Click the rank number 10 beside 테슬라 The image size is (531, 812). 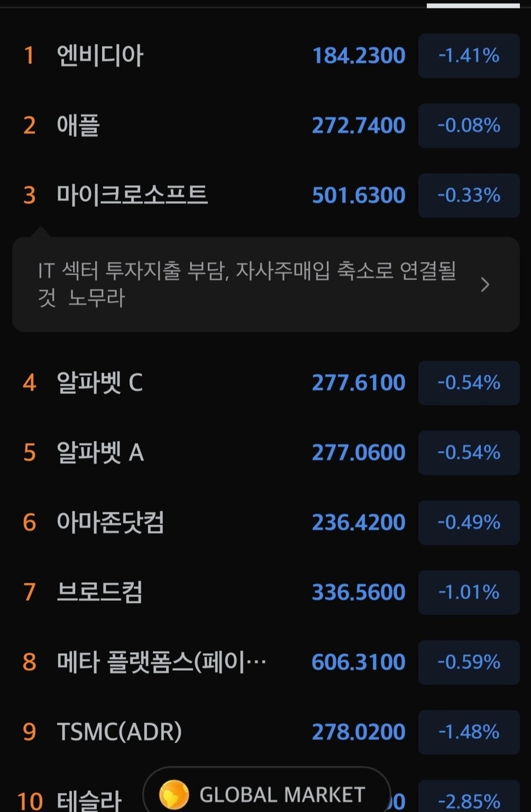coord(31,801)
